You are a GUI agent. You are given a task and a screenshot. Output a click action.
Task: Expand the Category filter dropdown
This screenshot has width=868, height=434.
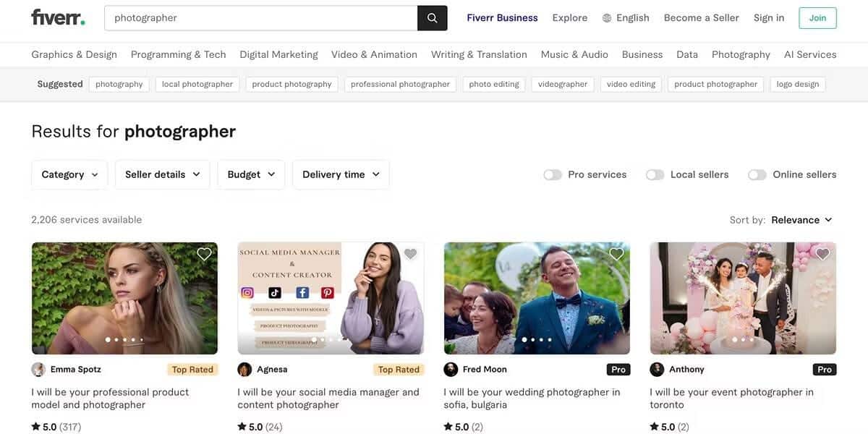[x=69, y=174]
